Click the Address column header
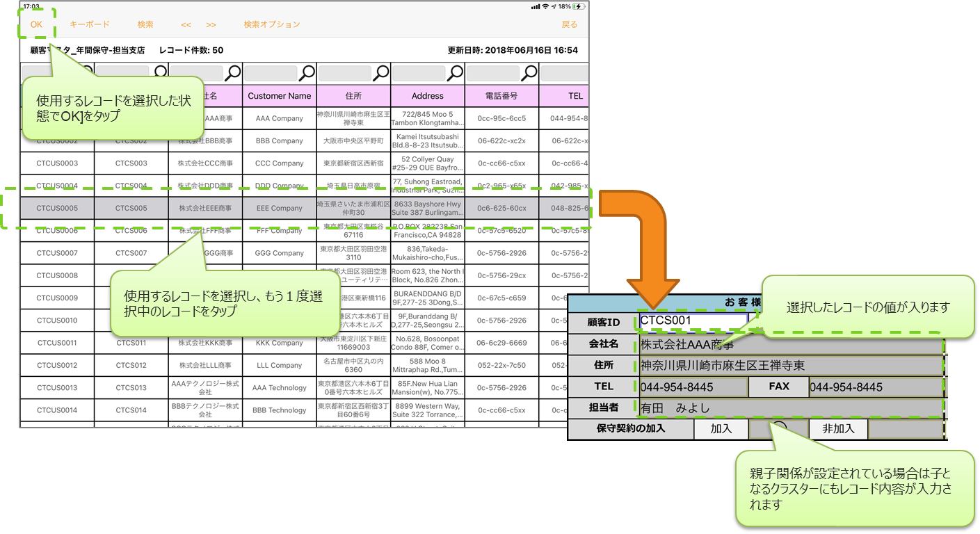 coord(427,96)
